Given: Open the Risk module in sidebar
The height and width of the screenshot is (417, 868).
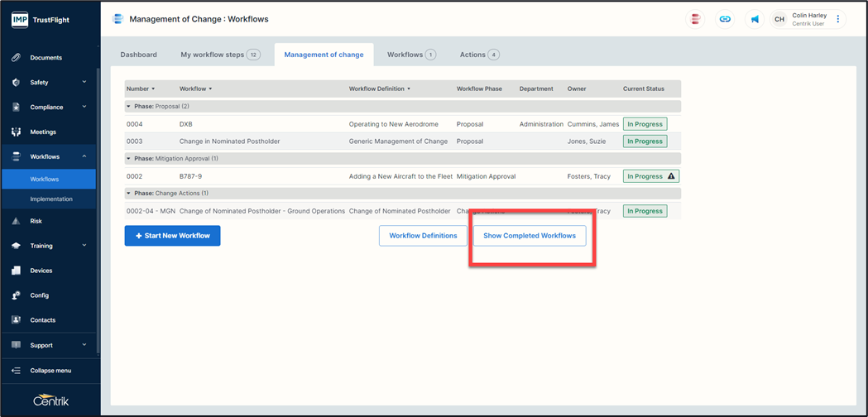Looking at the screenshot, I should click(x=36, y=221).
